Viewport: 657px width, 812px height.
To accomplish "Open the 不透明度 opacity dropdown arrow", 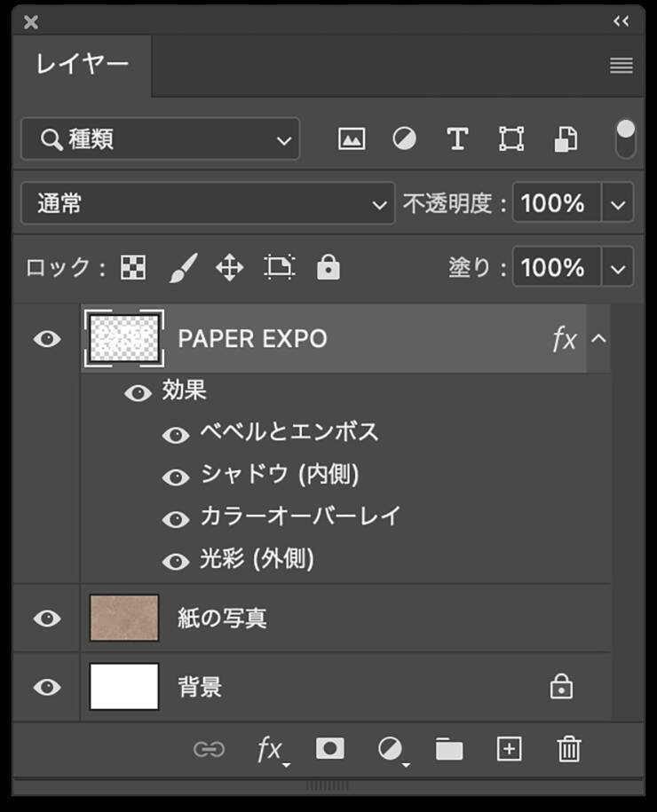I will coord(619,204).
